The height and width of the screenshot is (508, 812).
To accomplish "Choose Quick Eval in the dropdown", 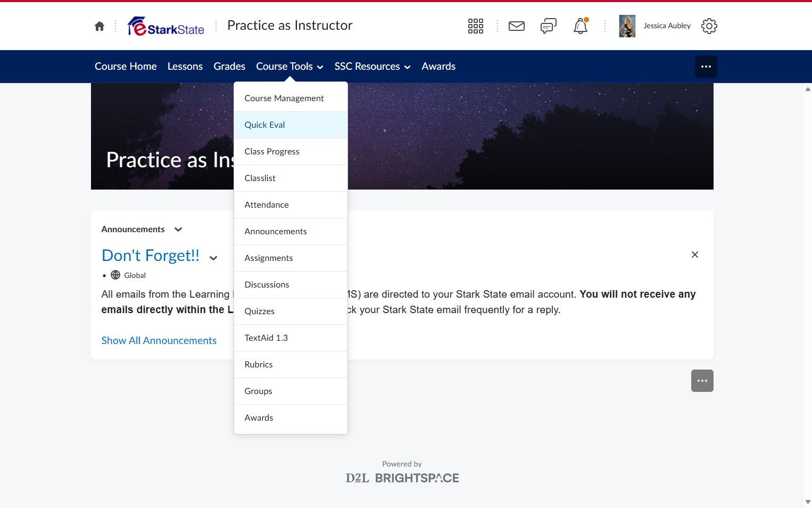I will point(291,125).
